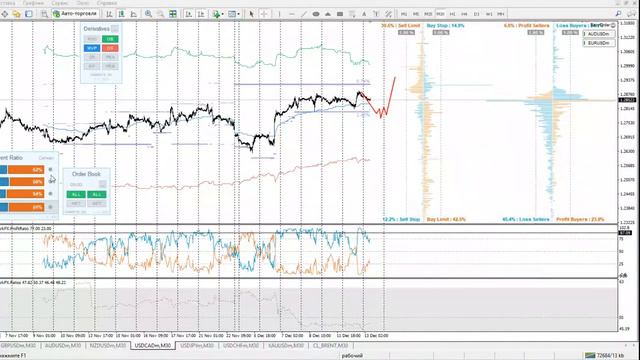The image size is (640, 360).
Task: Select the ellipse drawing tool
Action: pos(316,14)
